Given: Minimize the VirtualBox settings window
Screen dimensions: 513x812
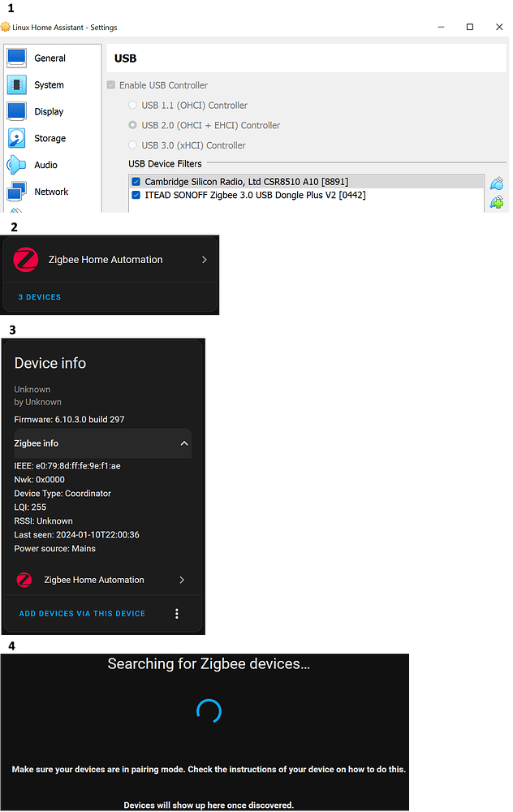Looking at the screenshot, I should 441,27.
